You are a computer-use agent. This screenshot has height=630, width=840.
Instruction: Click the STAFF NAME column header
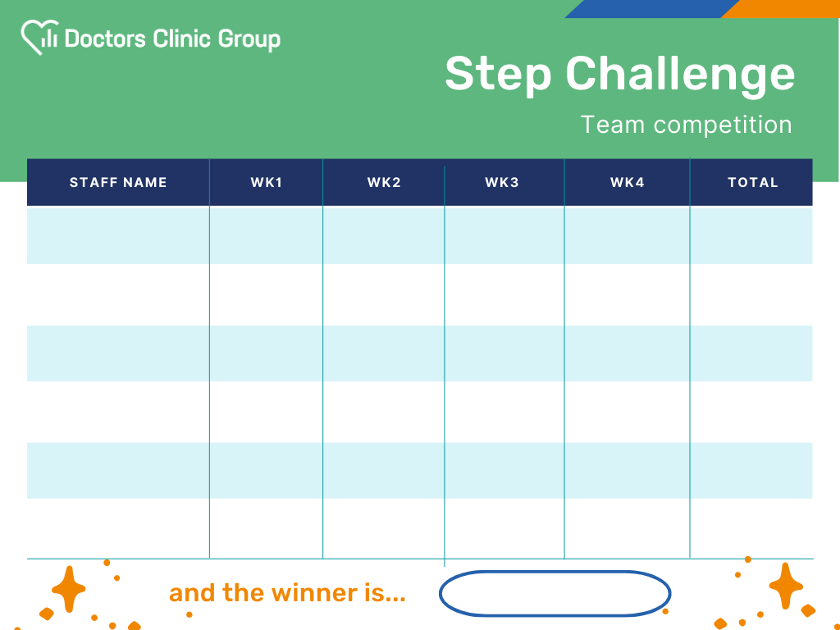point(118,182)
